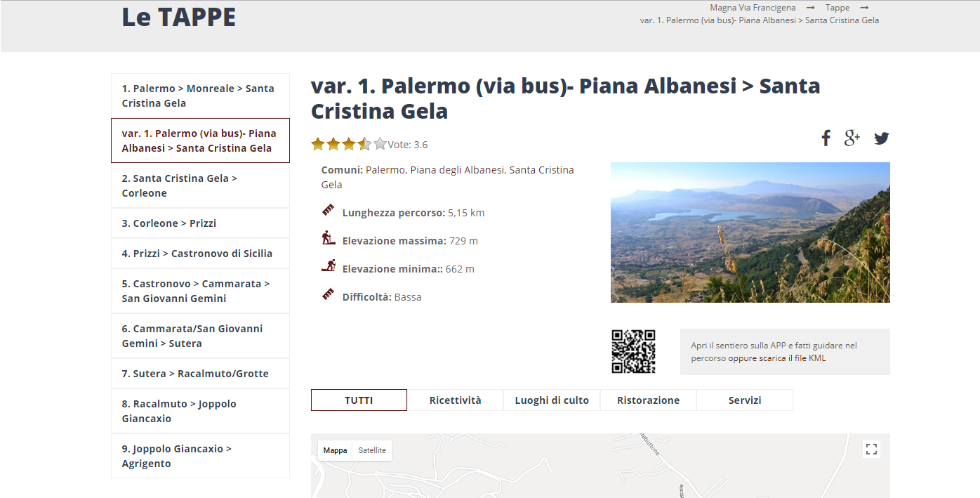Open stage 5 Castronovo > Cammarata
The height and width of the screenshot is (498, 980).
[200, 291]
